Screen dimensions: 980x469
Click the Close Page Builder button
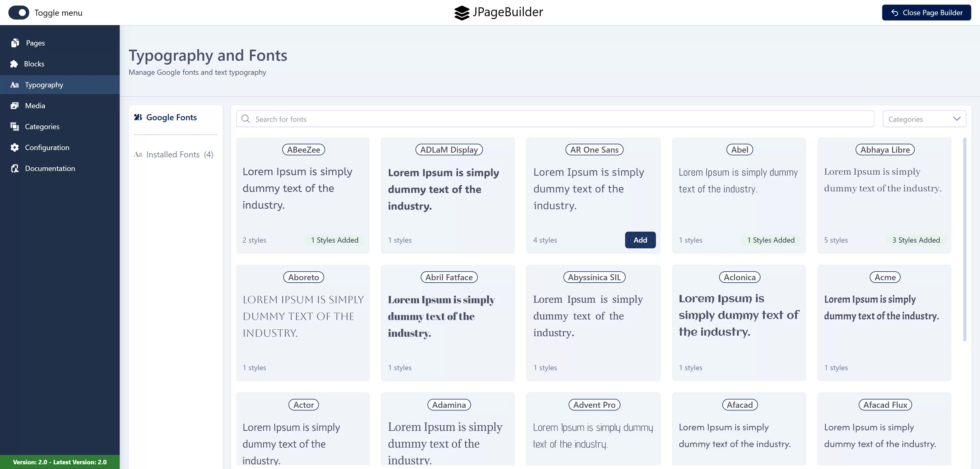(x=926, y=13)
